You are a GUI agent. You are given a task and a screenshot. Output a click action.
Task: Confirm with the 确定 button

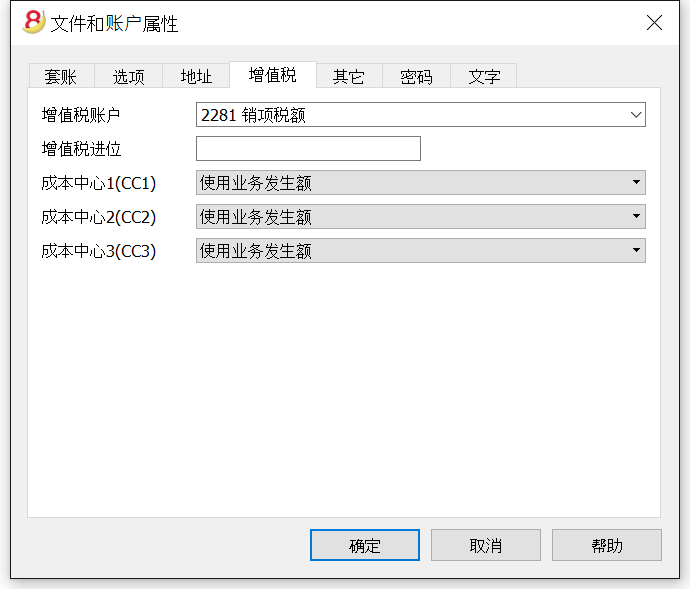(x=365, y=545)
